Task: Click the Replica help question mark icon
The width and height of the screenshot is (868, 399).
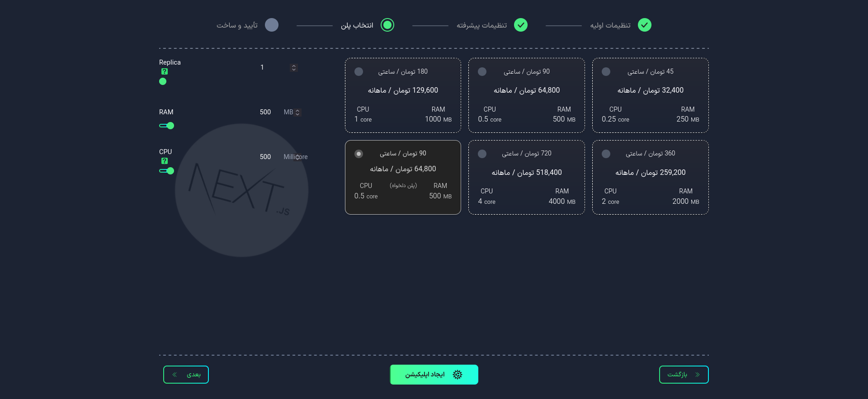Action: coord(165,71)
